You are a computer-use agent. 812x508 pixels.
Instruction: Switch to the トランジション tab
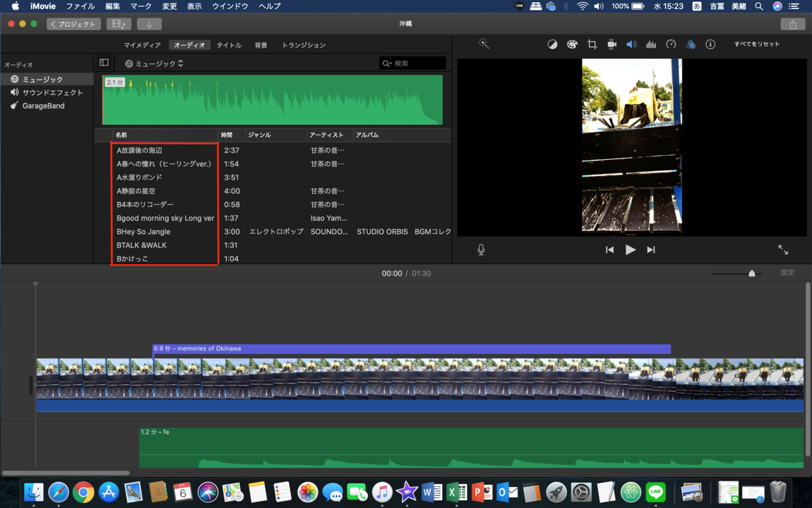pos(304,45)
